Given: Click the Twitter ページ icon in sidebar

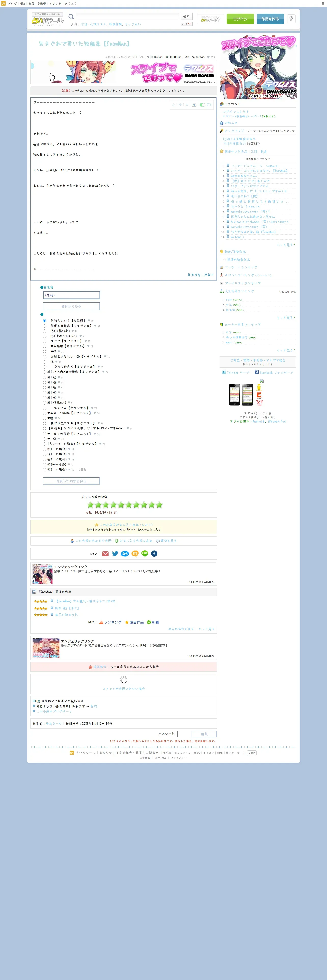Looking at the screenshot, I should 224,372.
